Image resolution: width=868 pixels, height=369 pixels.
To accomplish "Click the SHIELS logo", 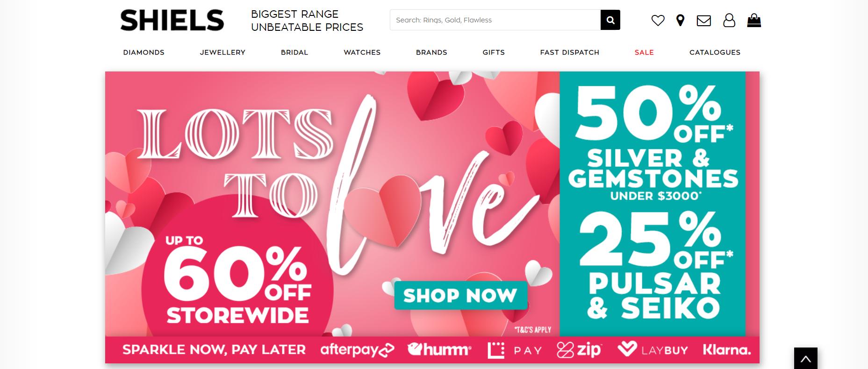I will (172, 21).
